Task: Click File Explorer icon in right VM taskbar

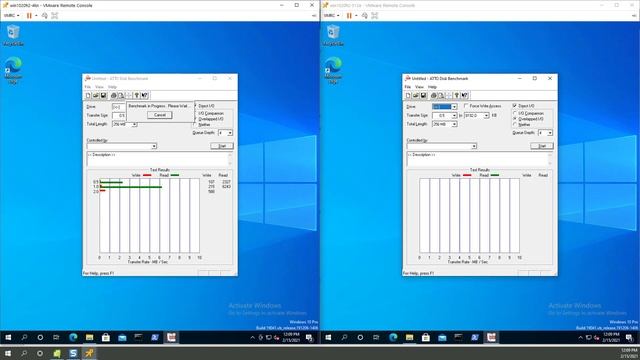Action: [409, 337]
